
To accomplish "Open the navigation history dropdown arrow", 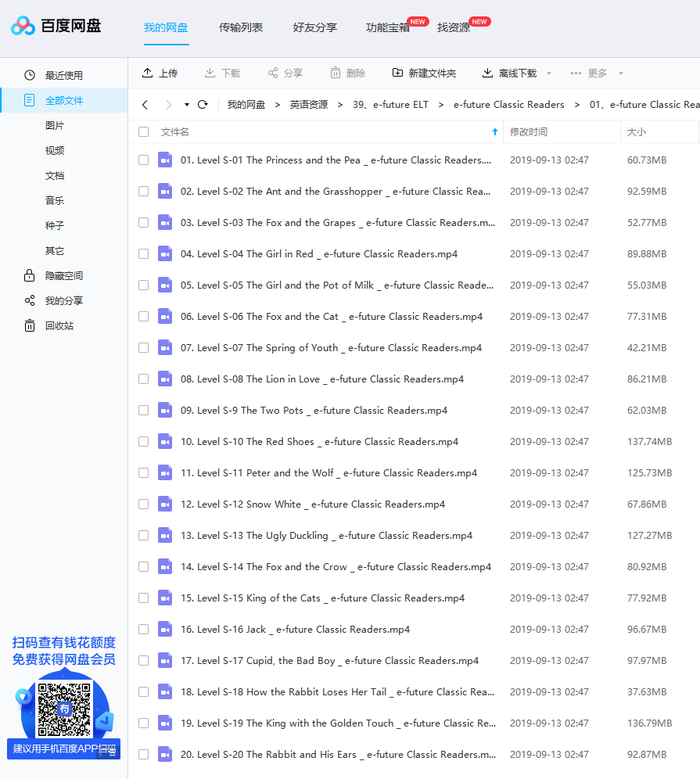I will pos(187,105).
